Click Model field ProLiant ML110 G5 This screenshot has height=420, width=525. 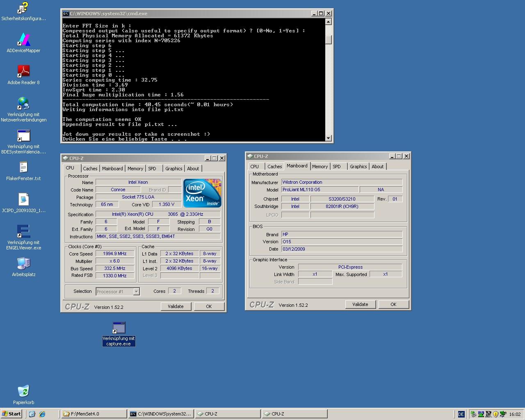point(320,189)
